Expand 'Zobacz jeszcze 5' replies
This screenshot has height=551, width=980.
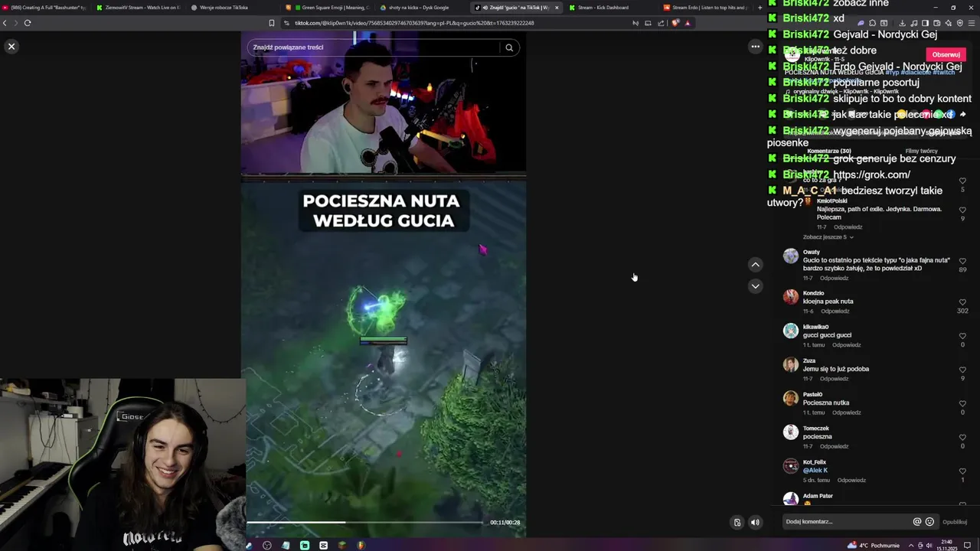pyautogui.click(x=828, y=237)
